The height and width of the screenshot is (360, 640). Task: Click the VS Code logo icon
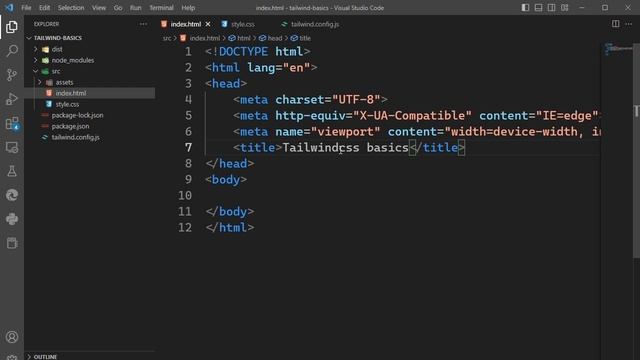click(9, 8)
